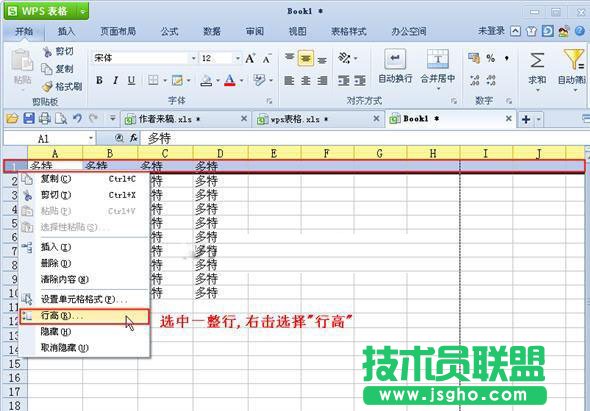Click the Print icon in quick toolbar
The height and width of the screenshot is (411, 590).
(x=45, y=119)
